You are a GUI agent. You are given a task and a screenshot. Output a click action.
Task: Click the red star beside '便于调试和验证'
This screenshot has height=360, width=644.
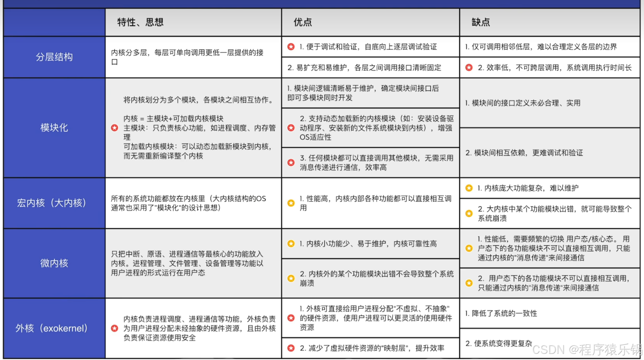291,47
